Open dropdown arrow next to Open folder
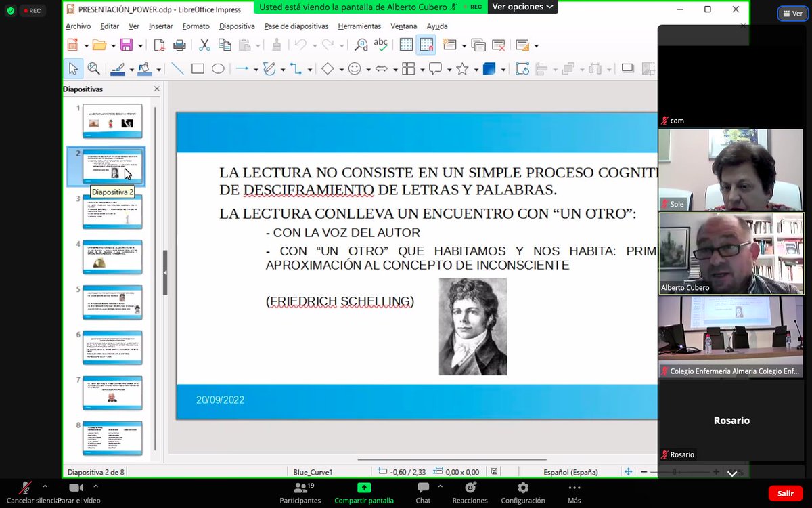Viewport: 812px width, 508px height. (x=113, y=46)
